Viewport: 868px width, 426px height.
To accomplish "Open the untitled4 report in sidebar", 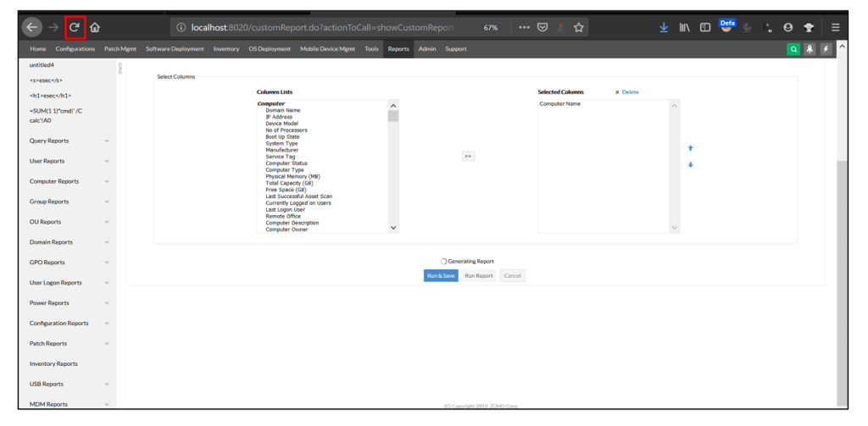I will tap(42, 65).
